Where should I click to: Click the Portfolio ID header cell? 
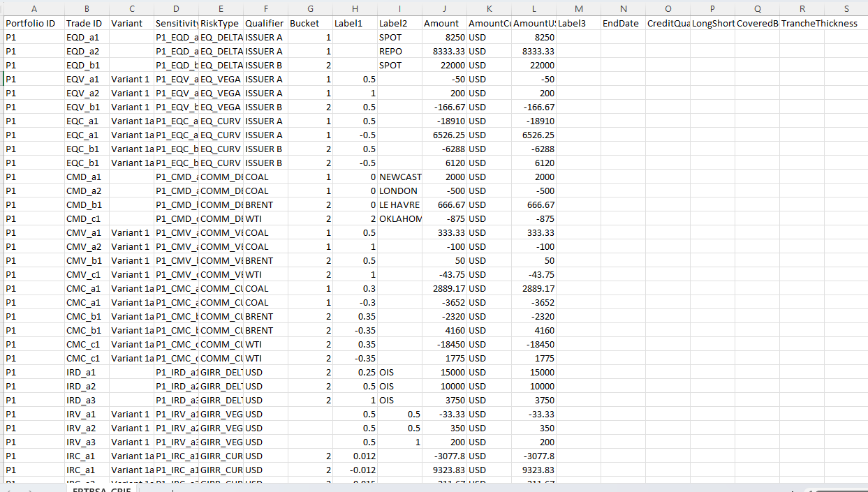click(31, 23)
